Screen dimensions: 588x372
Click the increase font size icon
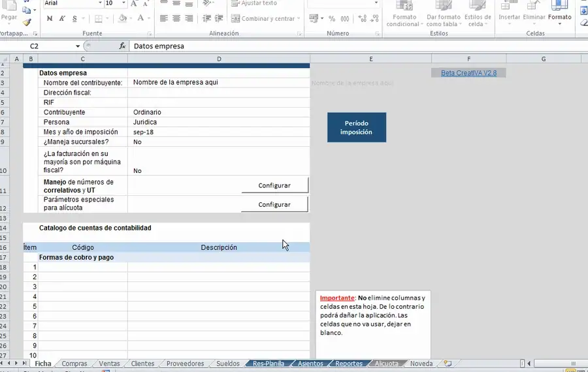point(134,3)
